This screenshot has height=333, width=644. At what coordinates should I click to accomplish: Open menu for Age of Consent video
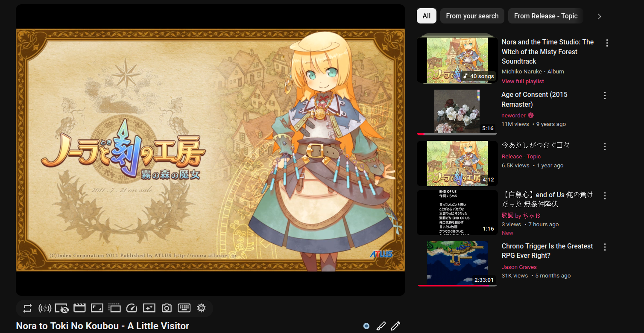pos(605,95)
